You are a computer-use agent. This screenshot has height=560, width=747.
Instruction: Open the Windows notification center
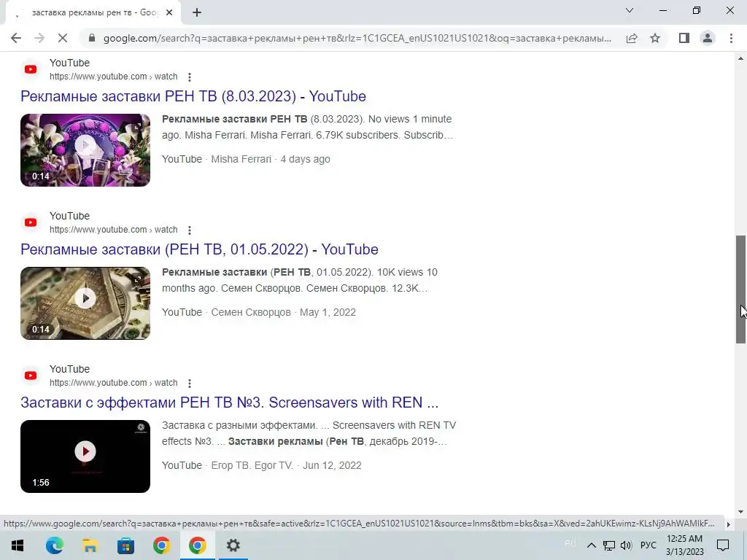(723, 545)
